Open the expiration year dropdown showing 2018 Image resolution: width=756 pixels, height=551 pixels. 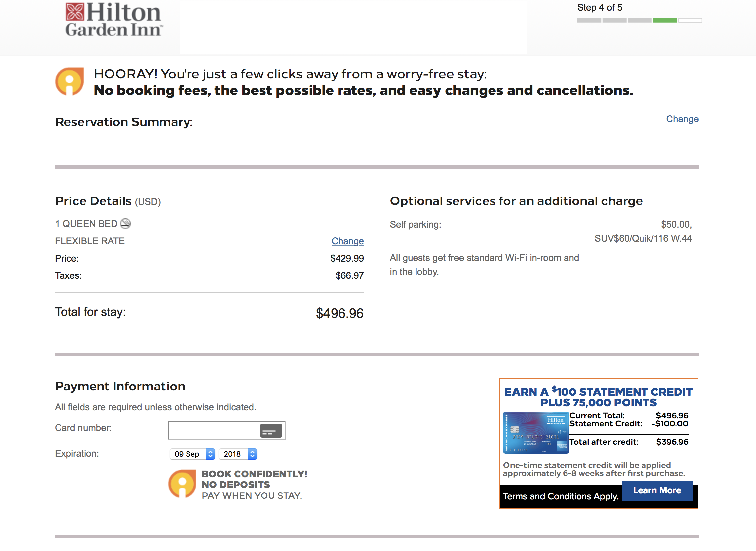238,454
